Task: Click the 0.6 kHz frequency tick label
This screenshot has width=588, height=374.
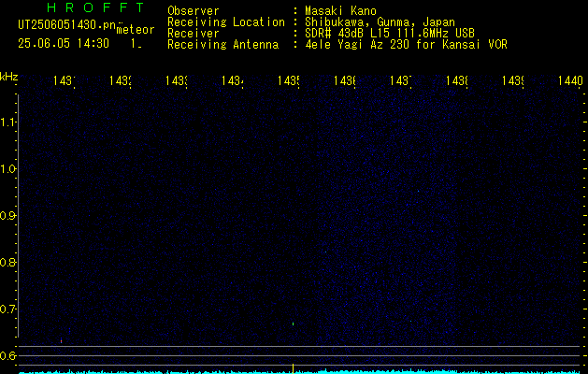Action: pyautogui.click(x=7, y=355)
